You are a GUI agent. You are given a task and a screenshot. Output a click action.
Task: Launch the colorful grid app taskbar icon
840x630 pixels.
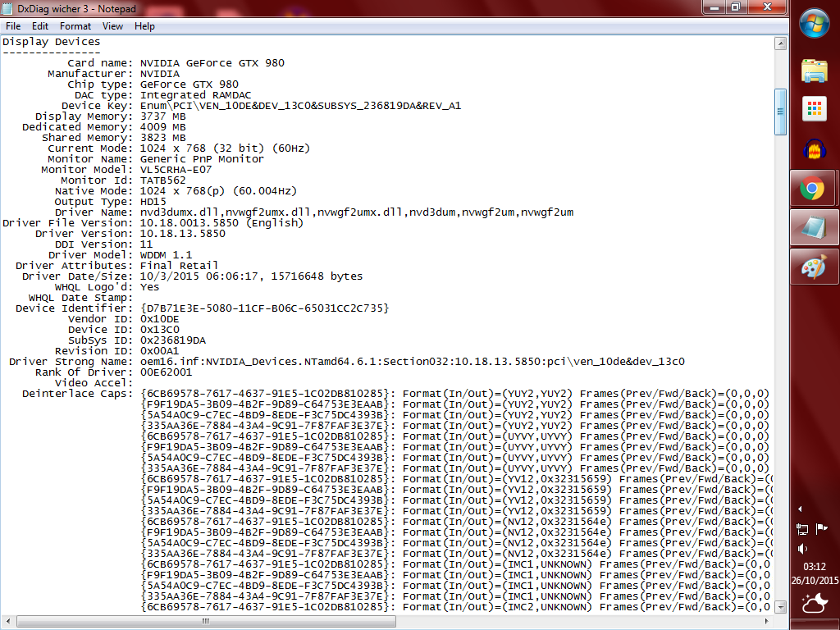tap(815, 109)
